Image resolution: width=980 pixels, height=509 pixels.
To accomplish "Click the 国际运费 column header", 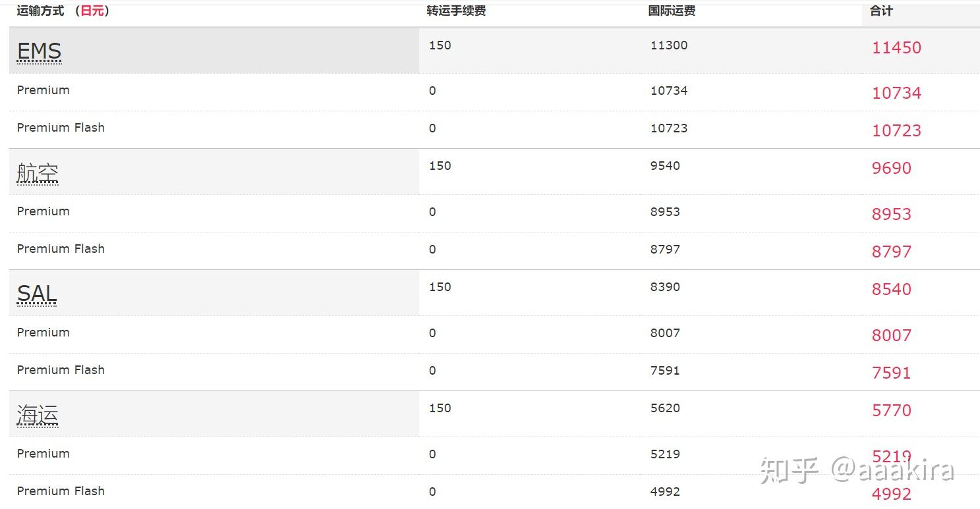I will (672, 11).
